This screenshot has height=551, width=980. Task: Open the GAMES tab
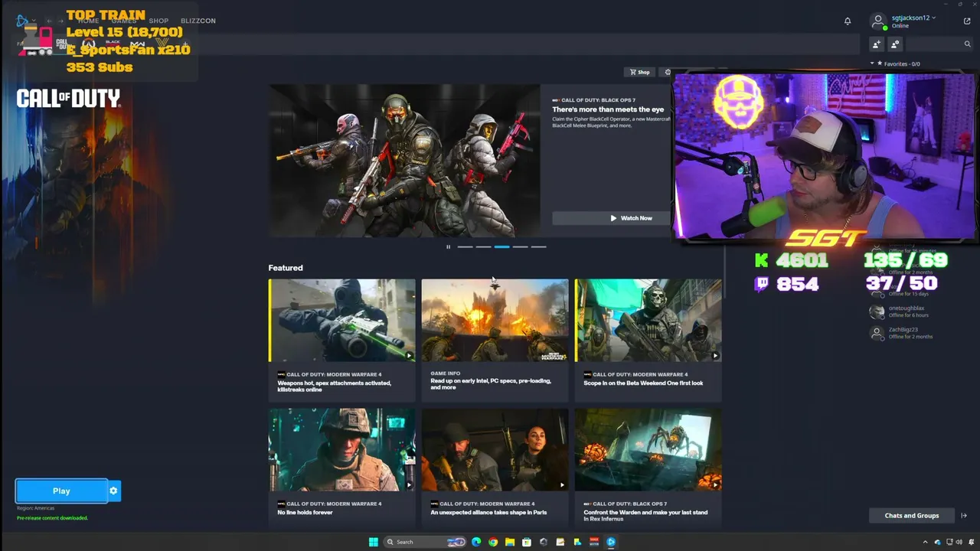[124, 21]
